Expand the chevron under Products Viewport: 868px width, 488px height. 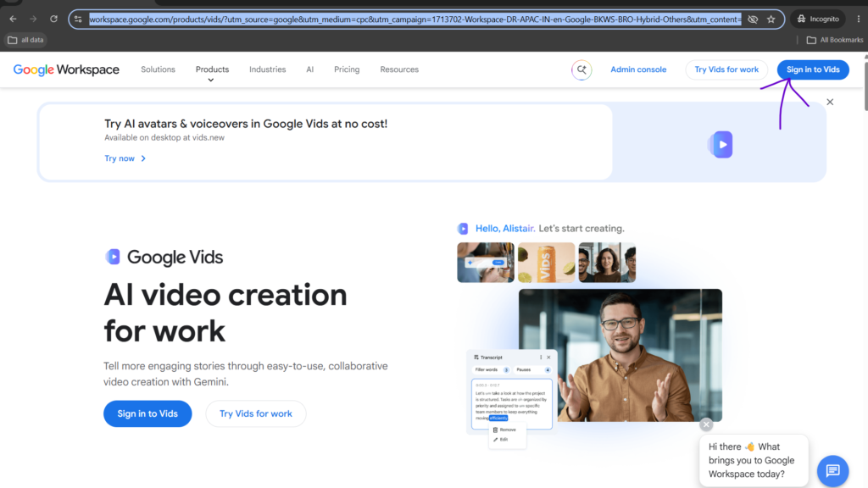[x=210, y=80]
